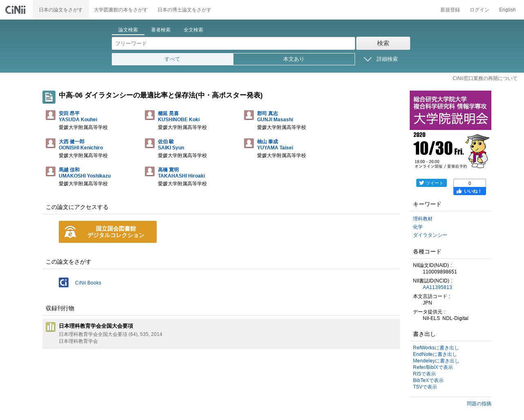Screen dimensions: 524x420
Task: Switch to 全文検索 tab
Action: [x=193, y=30]
